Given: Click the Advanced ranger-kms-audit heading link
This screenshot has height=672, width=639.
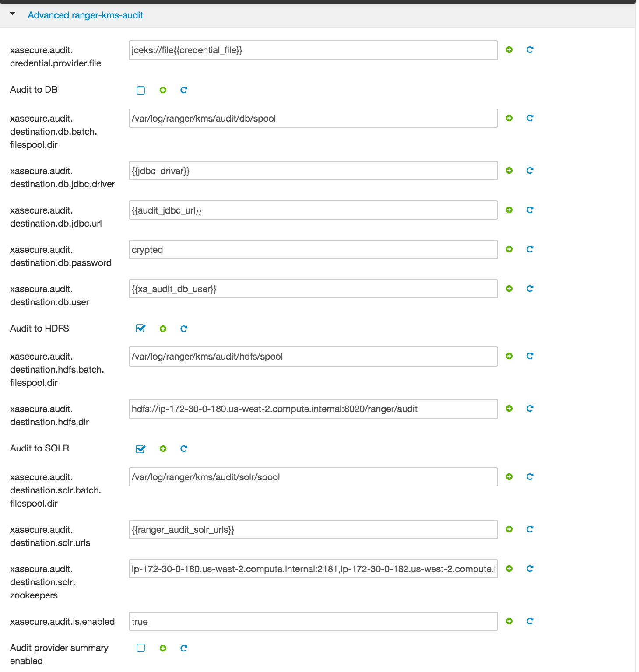Looking at the screenshot, I should point(85,15).
